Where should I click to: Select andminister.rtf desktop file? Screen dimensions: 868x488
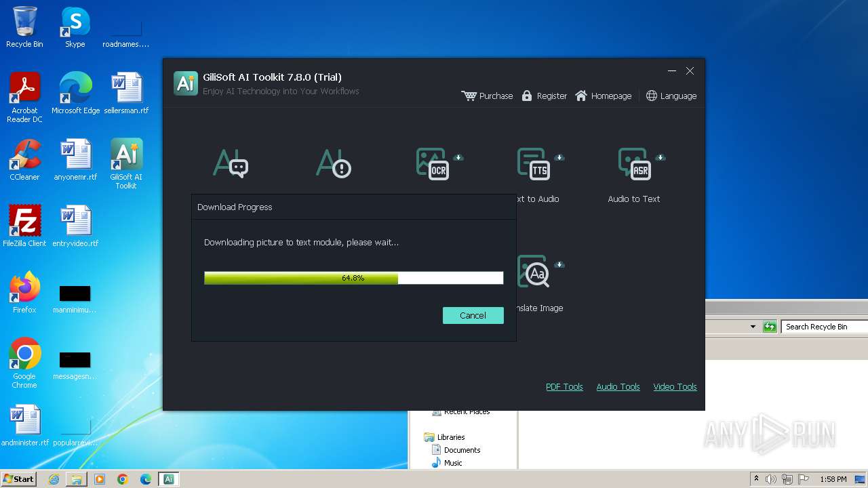(x=25, y=426)
